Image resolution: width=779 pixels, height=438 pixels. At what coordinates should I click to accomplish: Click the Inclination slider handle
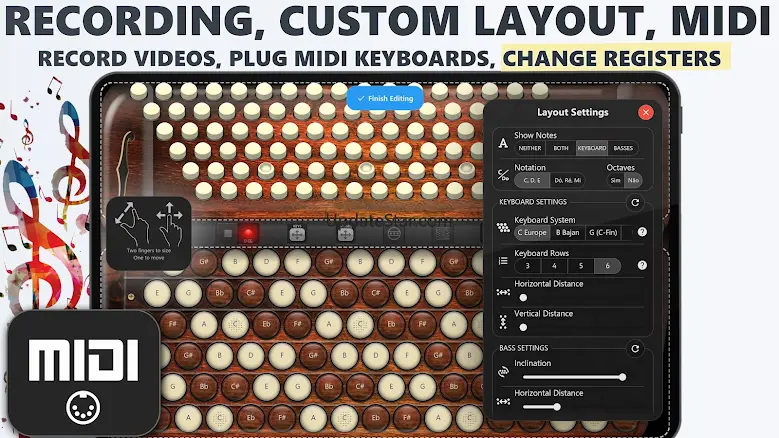tap(622, 377)
